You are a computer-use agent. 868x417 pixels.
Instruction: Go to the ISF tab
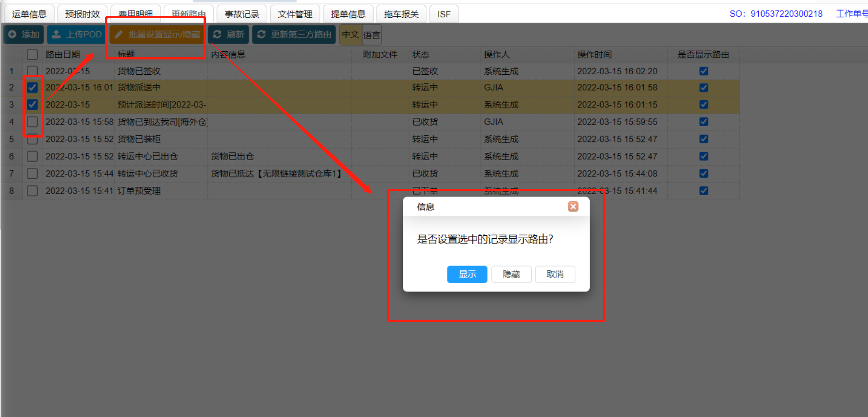[x=444, y=14]
